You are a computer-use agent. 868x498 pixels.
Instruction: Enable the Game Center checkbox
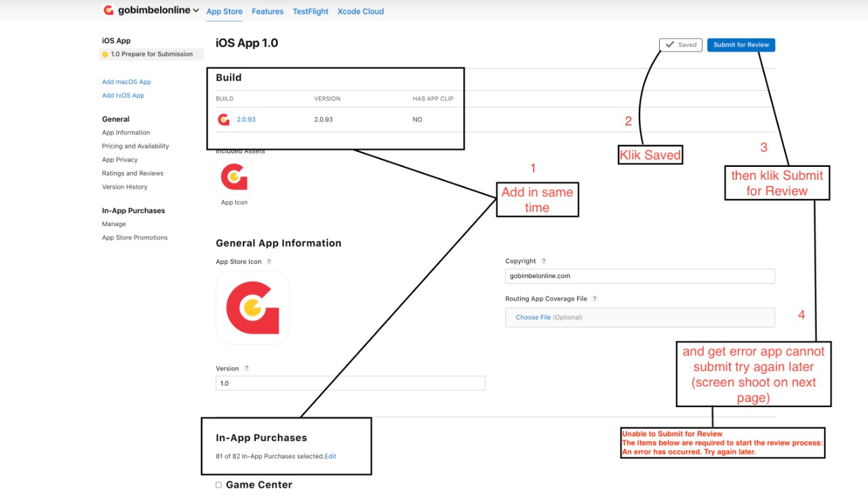coord(219,485)
